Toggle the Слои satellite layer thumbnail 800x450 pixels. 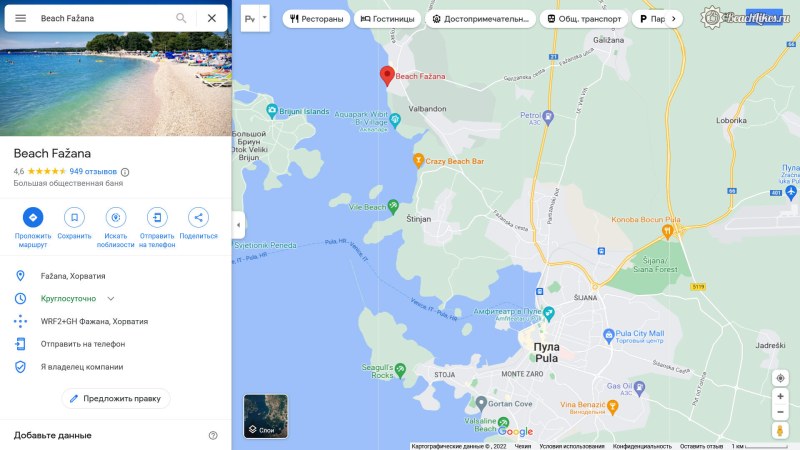[265, 416]
